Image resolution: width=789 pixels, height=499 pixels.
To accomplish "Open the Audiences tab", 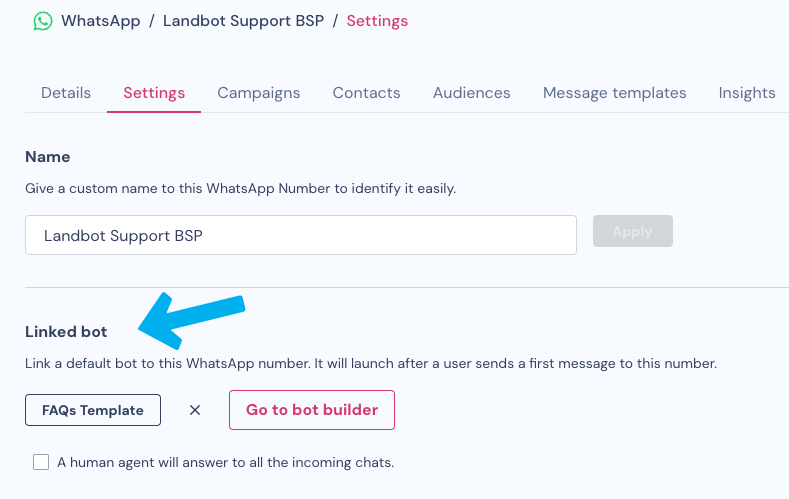I will [471, 93].
